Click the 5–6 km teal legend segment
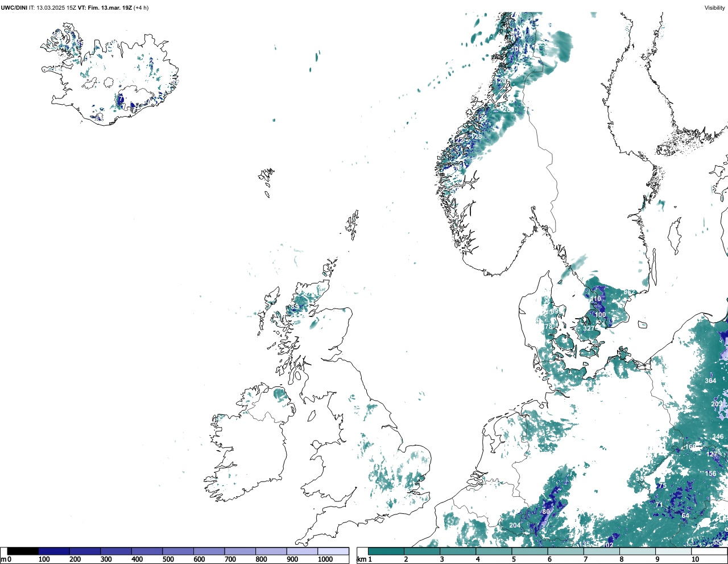The width and height of the screenshot is (728, 564). click(x=530, y=551)
